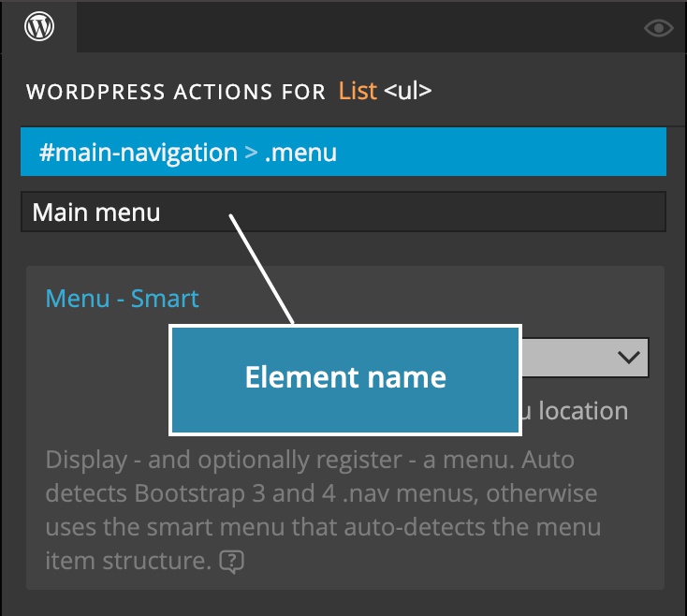
Task: Select the #main-navigation > .menu selector bar
Action: [x=343, y=152]
